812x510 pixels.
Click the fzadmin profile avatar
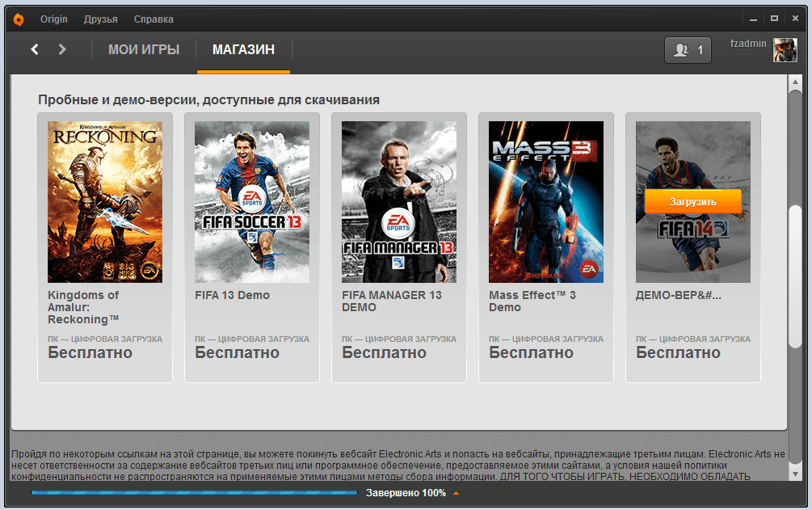[x=785, y=50]
